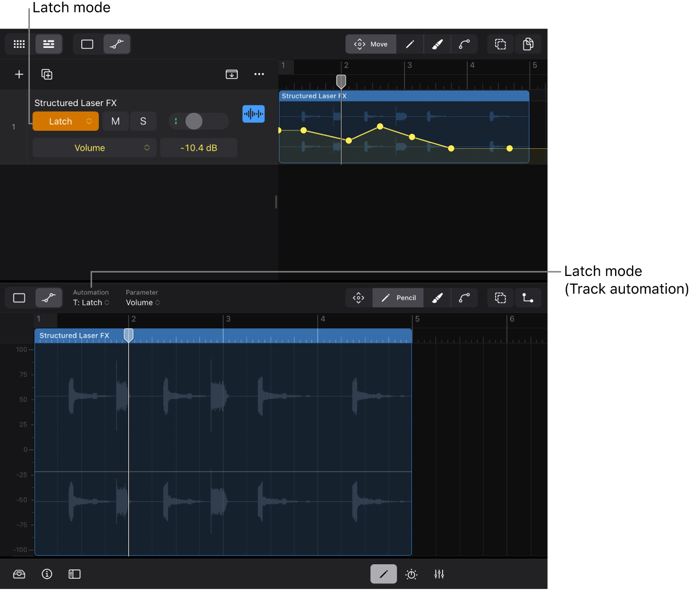Image resolution: width=700 pixels, height=590 pixels.
Task: Open the editor Parameter Volume popup
Action: (x=143, y=303)
